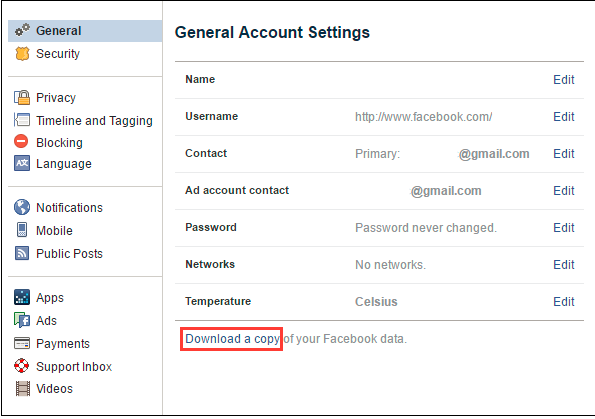This screenshot has height=419, width=595.
Task: Edit the Networks setting
Action: click(x=564, y=265)
